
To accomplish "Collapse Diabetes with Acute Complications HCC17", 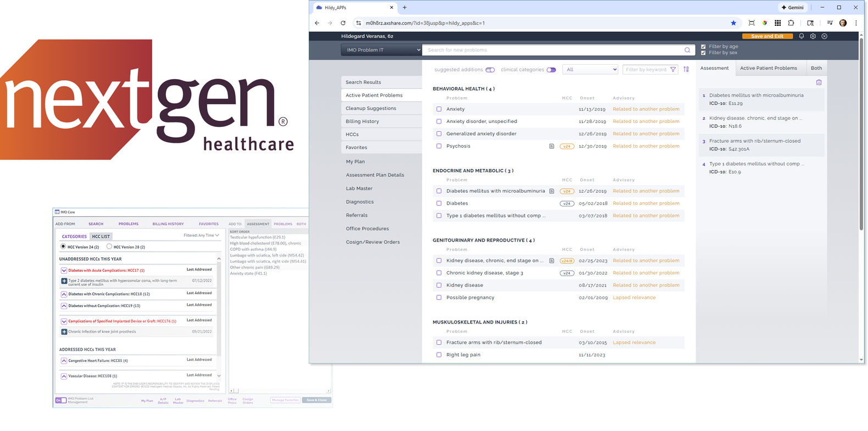I will 64,271.
